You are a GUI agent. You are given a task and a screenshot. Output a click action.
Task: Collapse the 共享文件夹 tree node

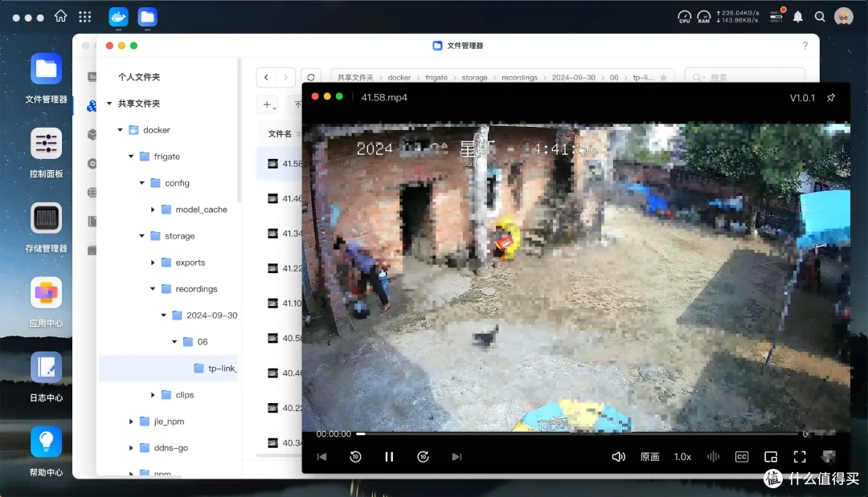(x=109, y=104)
